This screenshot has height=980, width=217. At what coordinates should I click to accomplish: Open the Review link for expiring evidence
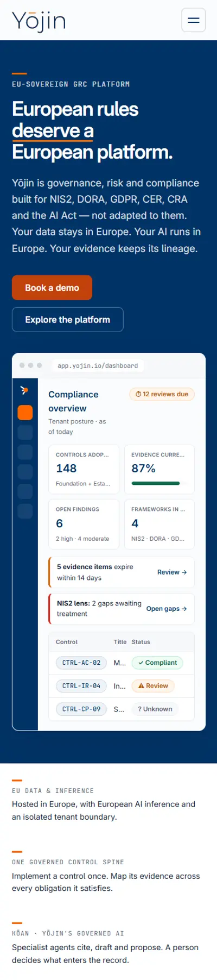click(172, 572)
